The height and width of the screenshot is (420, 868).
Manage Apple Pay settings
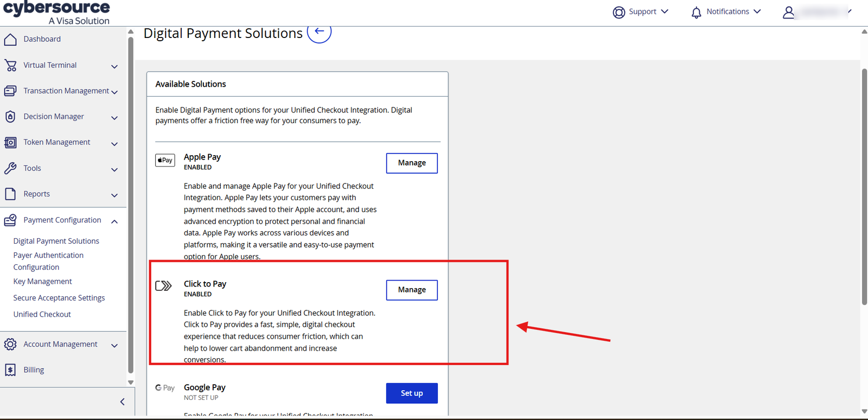(412, 163)
